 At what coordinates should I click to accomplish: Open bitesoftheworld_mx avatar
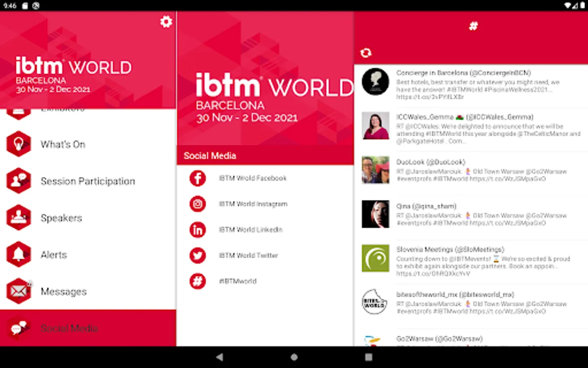click(x=375, y=302)
